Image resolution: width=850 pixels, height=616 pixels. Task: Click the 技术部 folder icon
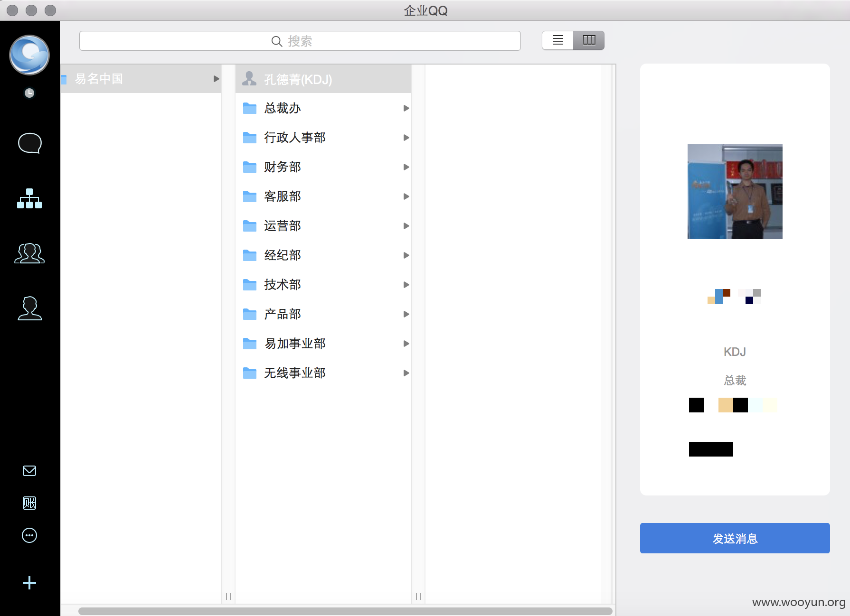pos(250,285)
